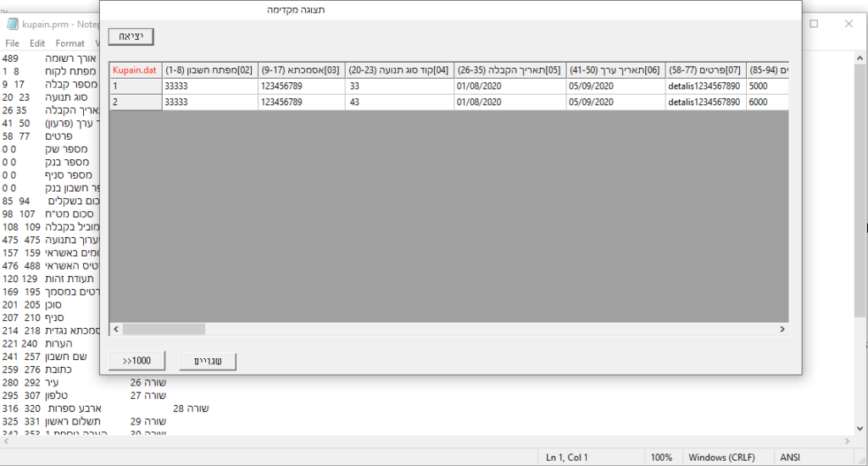Click the grid horizontal scrollbar thumb

pos(164,330)
